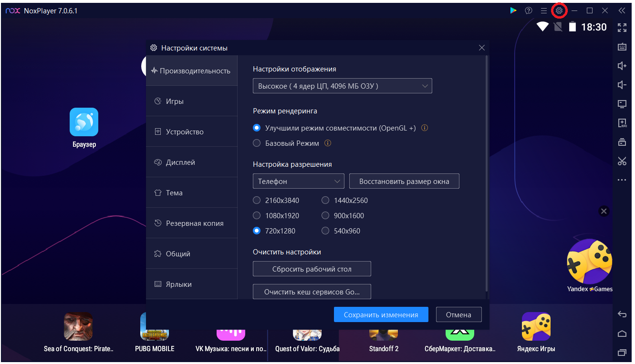
Task: Choose 1080x1920 resolution
Action: click(257, 216)
